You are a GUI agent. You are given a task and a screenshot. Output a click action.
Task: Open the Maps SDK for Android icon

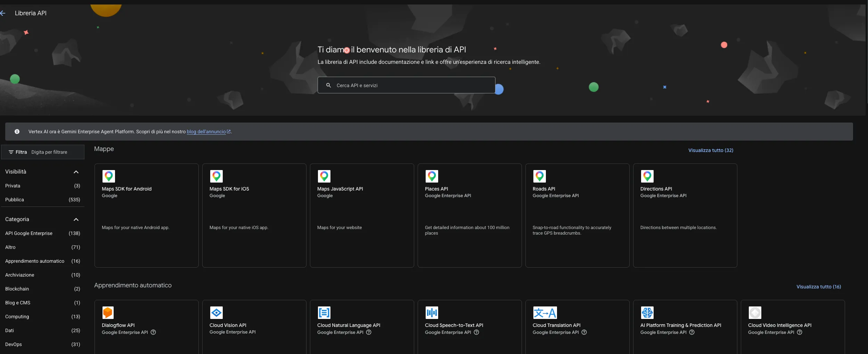[x=109, y=176]
